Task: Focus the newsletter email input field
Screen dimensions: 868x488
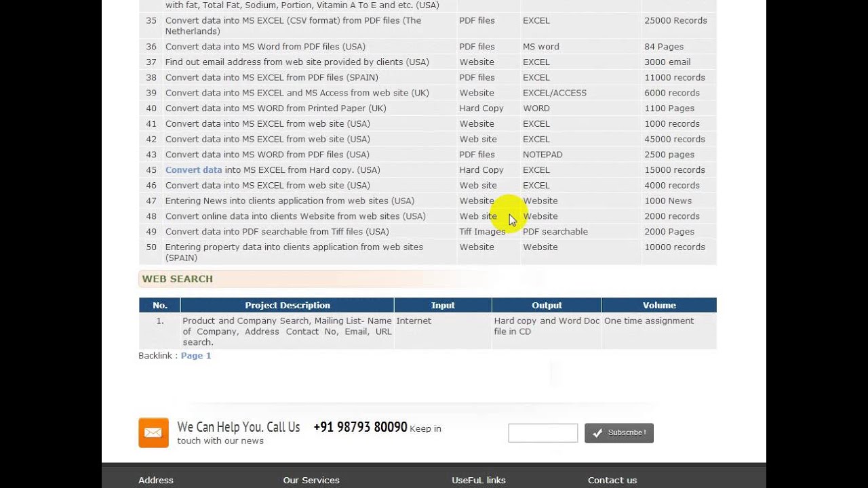Action: (543, 433)
